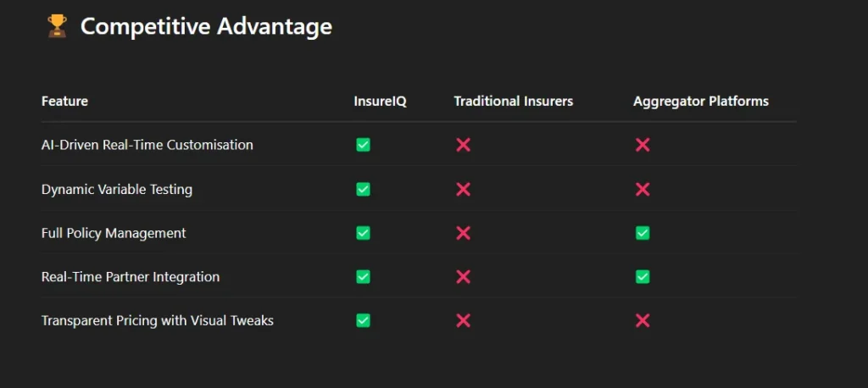Click InsureIQ checkmark for Transparent Pricing with Visual Tweaks

363,320
